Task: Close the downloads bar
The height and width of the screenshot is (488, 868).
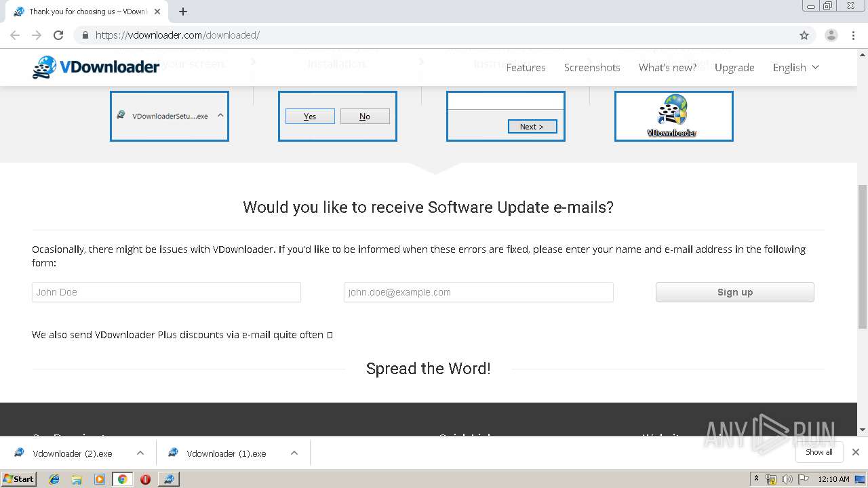Action: (855, 452)
